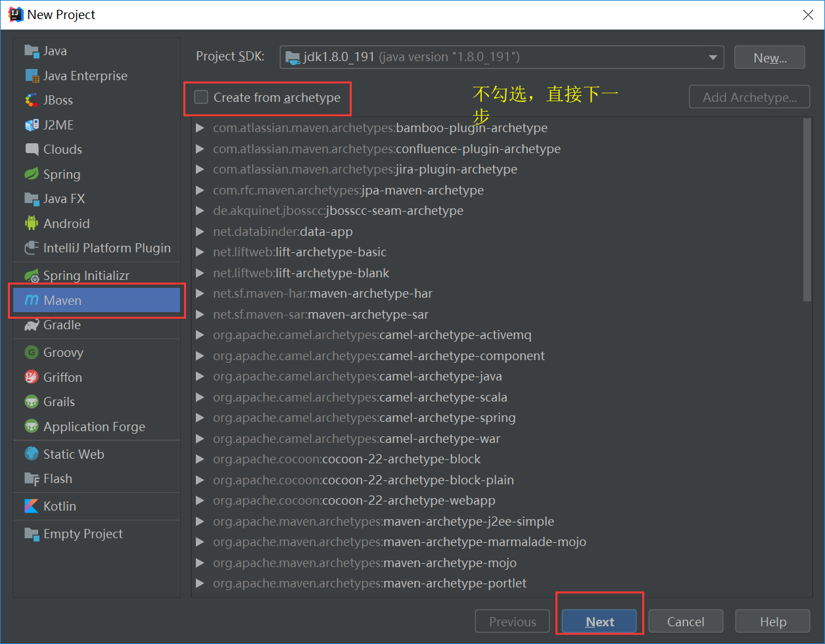This screenshot has height=644, width=825.
Task: Select Maven in project type list
Action: pos(97,300)
